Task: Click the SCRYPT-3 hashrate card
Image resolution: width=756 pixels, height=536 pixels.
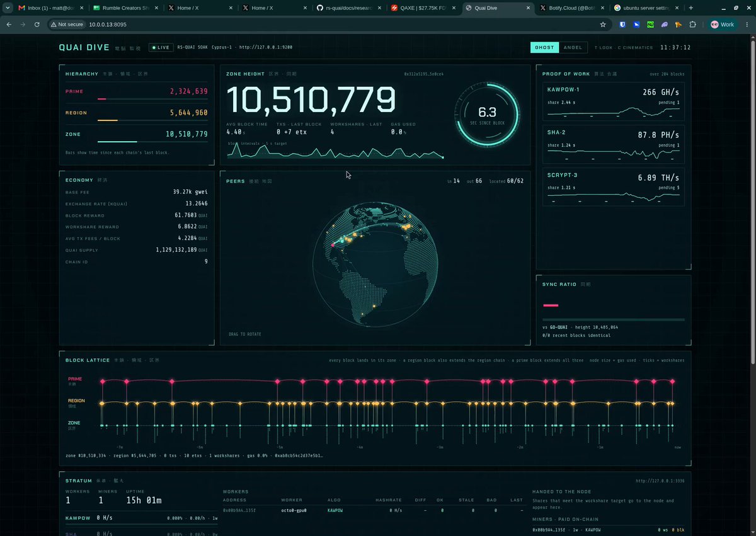Action: 614,187
